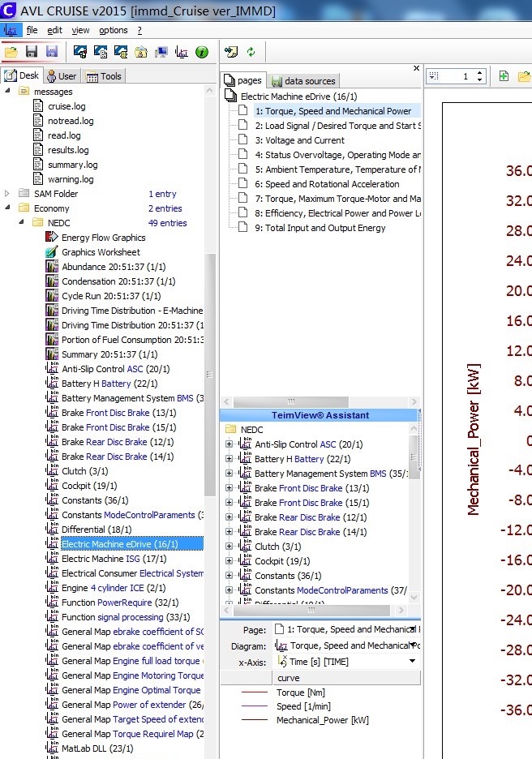532x759 pixels.
Task: Switch to the data sources tab
Action: 303,81
